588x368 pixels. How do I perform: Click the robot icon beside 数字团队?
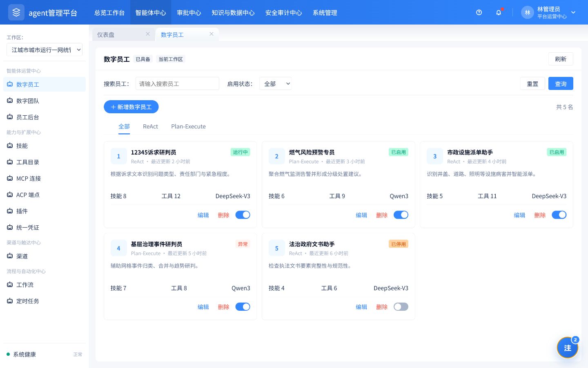coord(10,101)
